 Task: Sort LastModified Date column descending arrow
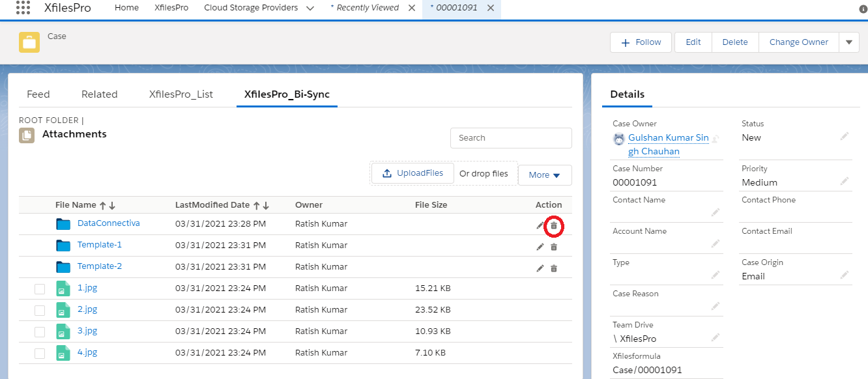tap(266, 205)
